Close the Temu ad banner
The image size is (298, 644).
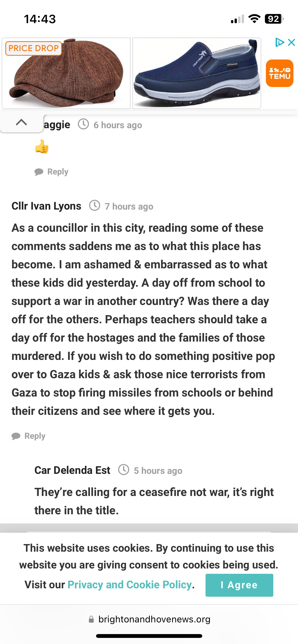point(291,42)
